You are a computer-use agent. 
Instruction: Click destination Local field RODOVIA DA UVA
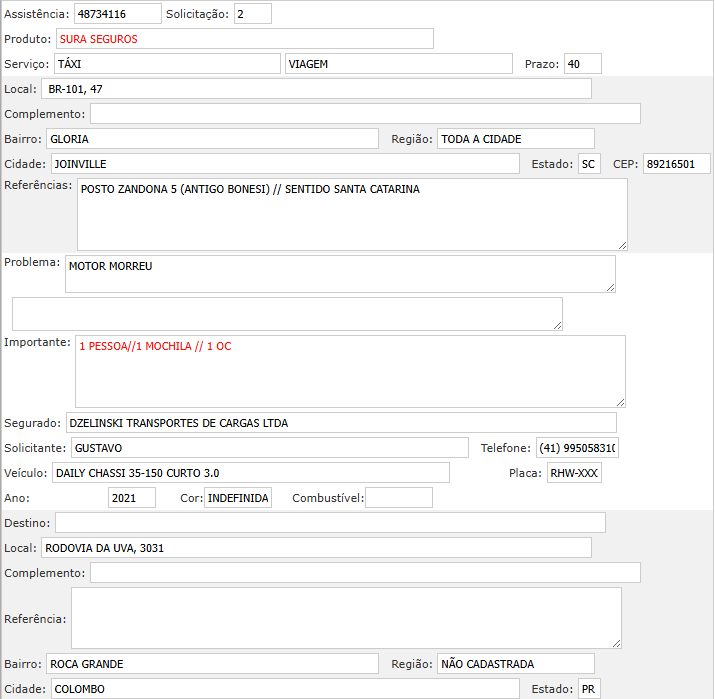coord(316,548)
